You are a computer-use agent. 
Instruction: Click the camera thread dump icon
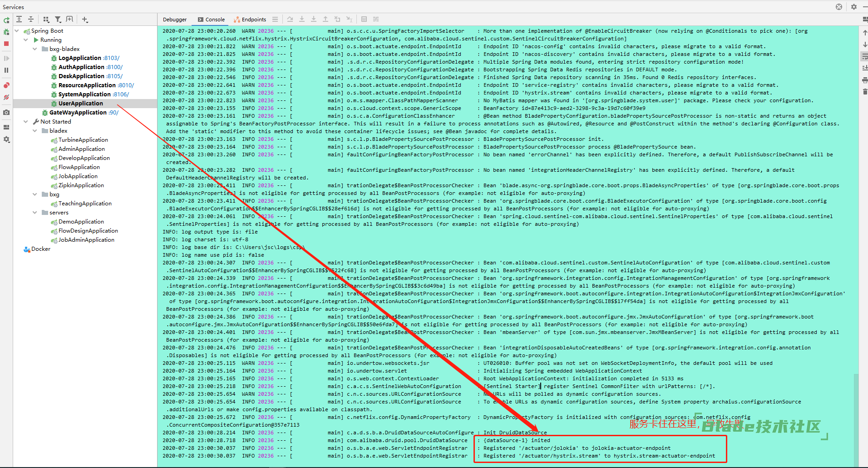click(x=6, y=112)
